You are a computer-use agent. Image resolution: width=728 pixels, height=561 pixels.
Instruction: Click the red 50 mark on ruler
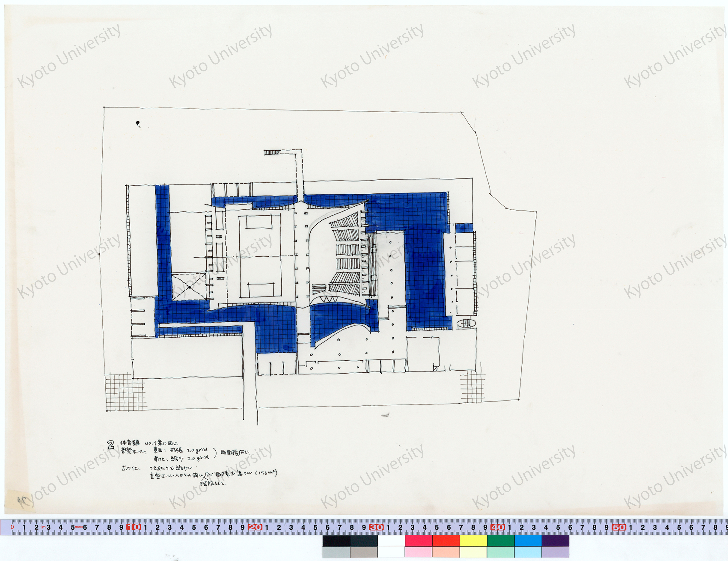click(619, 527)
